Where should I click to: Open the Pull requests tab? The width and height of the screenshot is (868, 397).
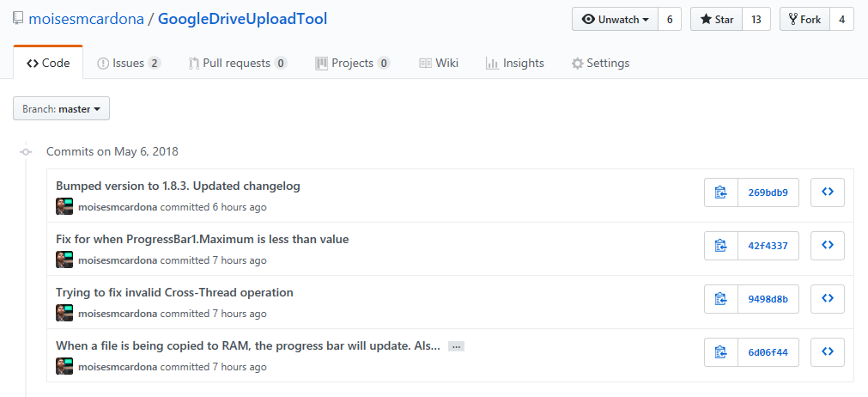coord(238,63)
